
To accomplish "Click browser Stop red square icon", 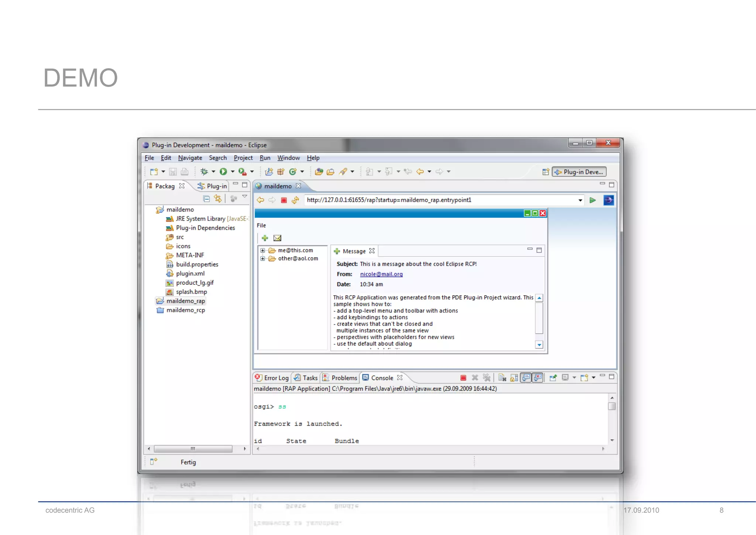I will [283, 200].
